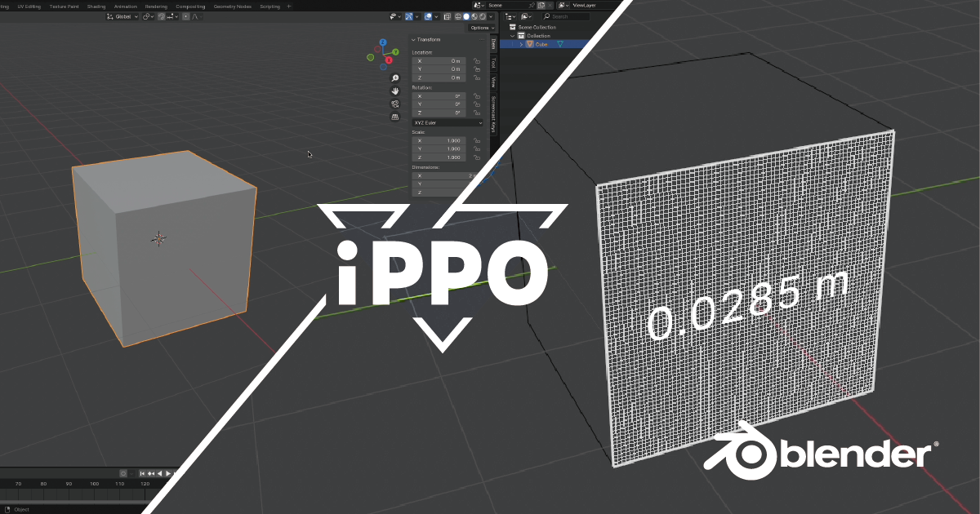The height and width of the screenshot is (514, 980).
Task: Open the View sidebar tab
Action: [493, 82]
